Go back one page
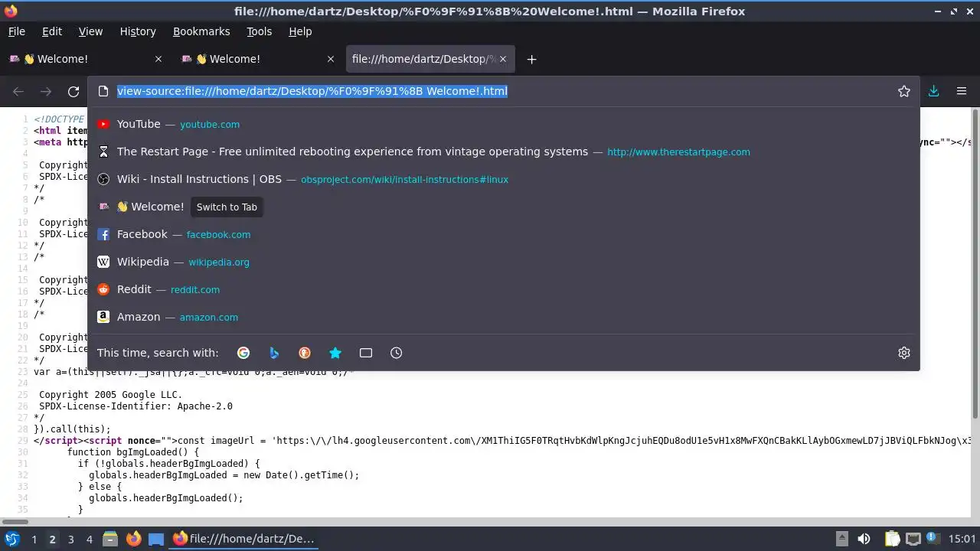This screenshot has width=980, height=551. coord(18,92)
